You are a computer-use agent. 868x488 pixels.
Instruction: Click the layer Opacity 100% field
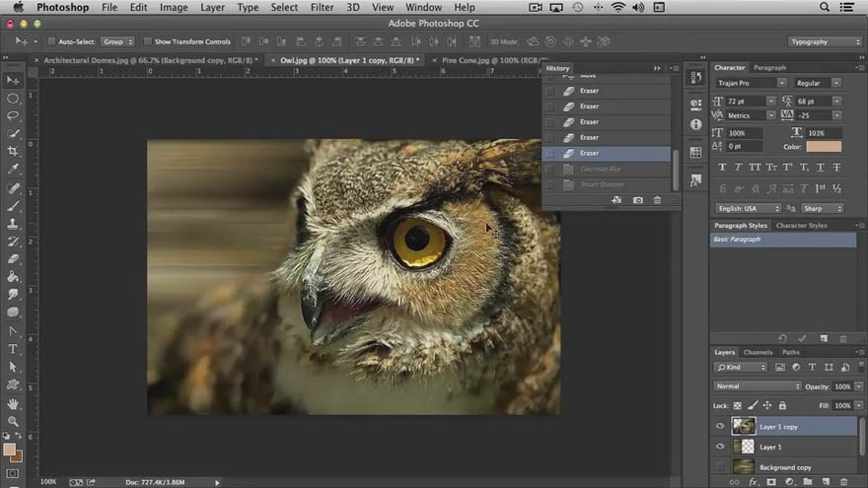(842, 386)
